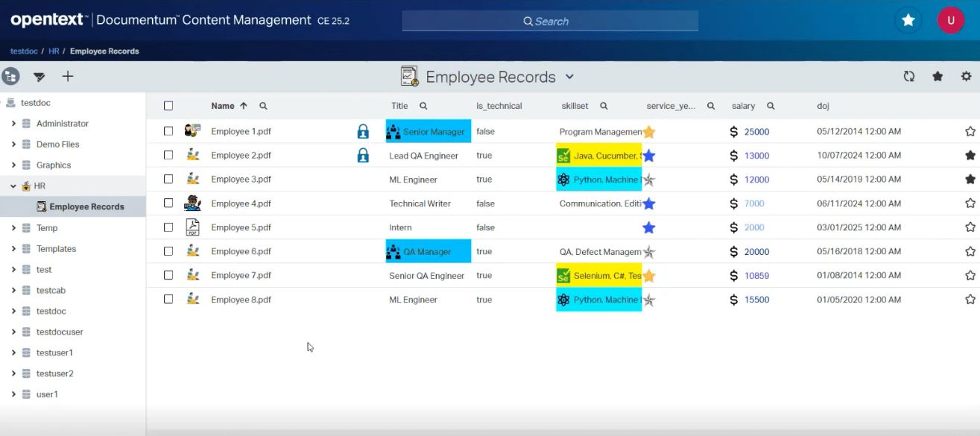Screen dimensions: 980x436
Task: Toggle the tree view icon at top left
Action: coord(10,76)
